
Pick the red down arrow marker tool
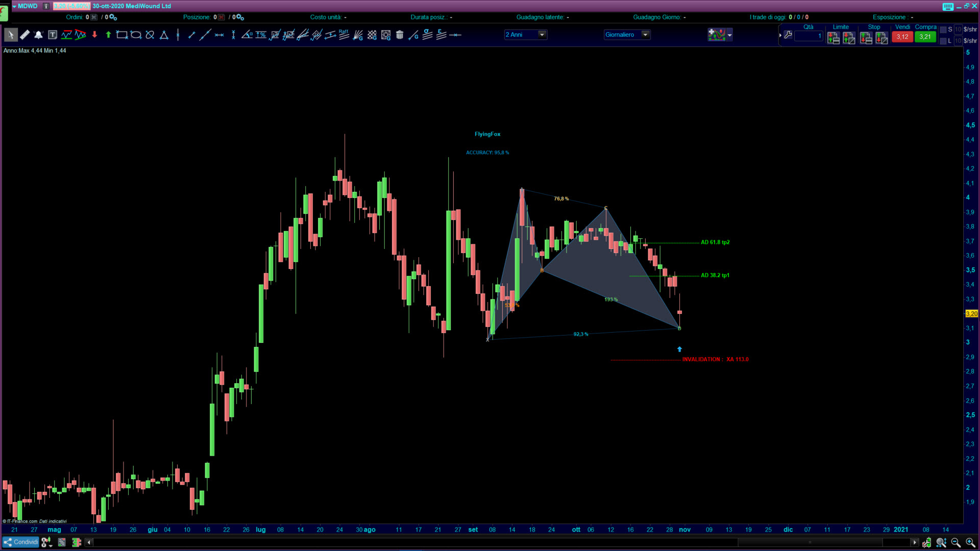94,35
